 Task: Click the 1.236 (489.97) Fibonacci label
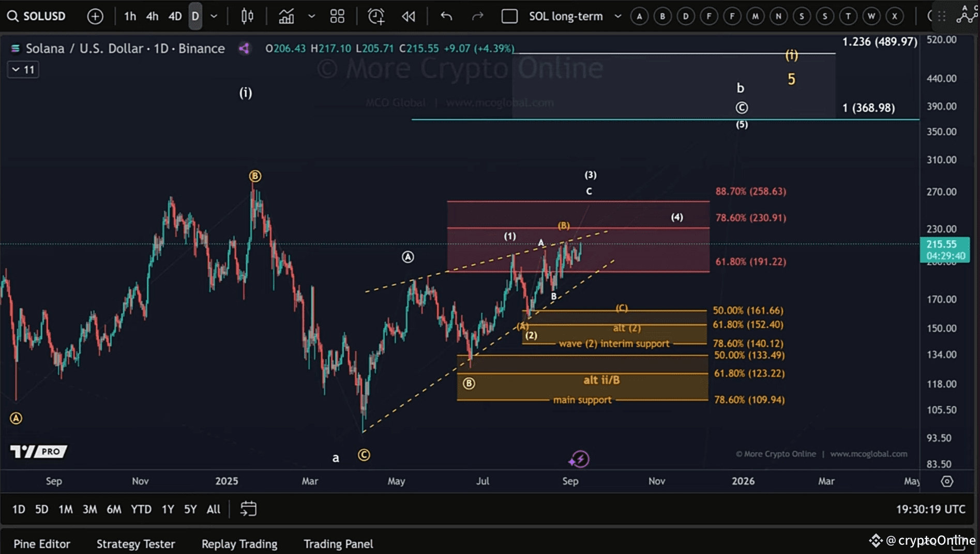[x=880, y=42]
